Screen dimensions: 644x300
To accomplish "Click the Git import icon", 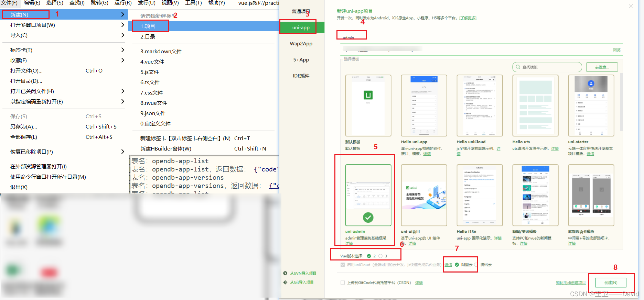I will [x=285, y=282].
